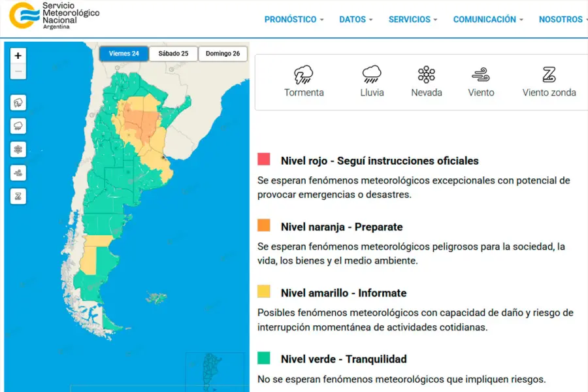
Task: Click the Tormenta icon in the legend panel
Action: tap(304, 74)
